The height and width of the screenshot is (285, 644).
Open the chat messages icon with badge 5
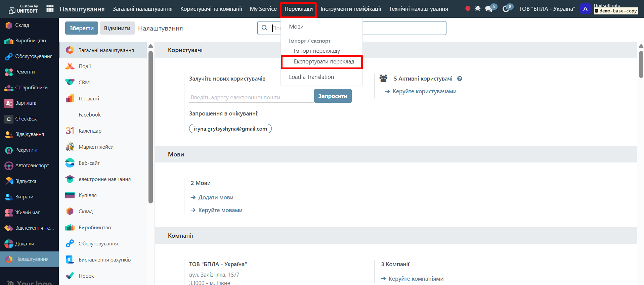coord(489,9)
